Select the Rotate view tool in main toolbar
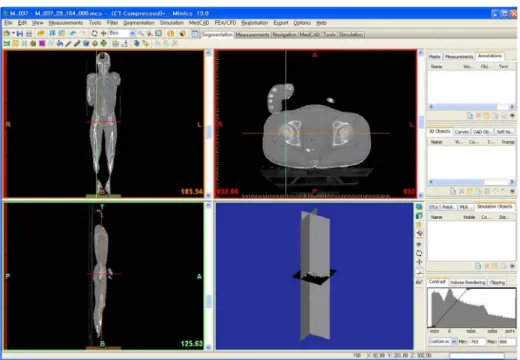Screen dimensions: 520x360 coord(94,33)
